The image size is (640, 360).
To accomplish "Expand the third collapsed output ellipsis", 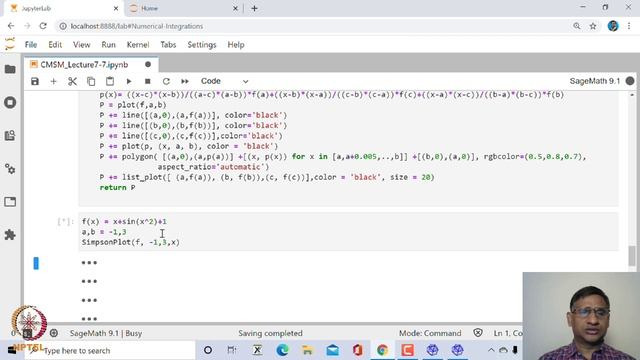I will (x=89, y=300).
